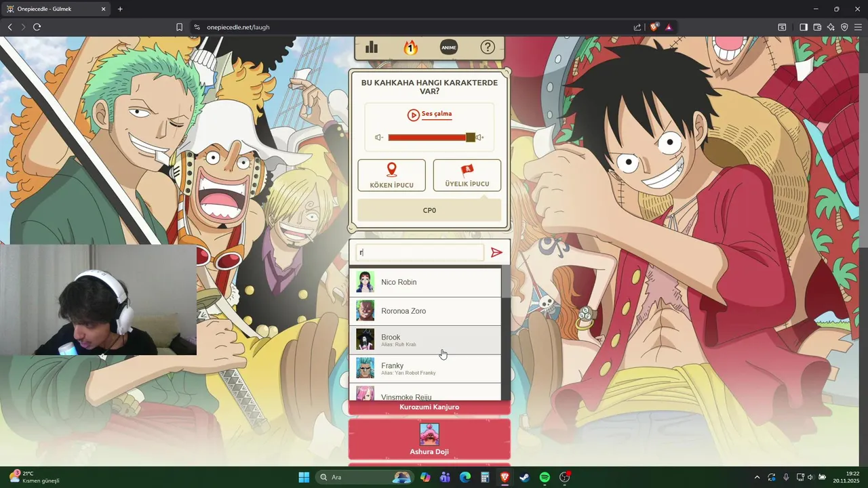Click Nico Robin's avatar thumbnail
This screenshot has width=868, height=488.
pyautogui.click(x=365, y=282)
